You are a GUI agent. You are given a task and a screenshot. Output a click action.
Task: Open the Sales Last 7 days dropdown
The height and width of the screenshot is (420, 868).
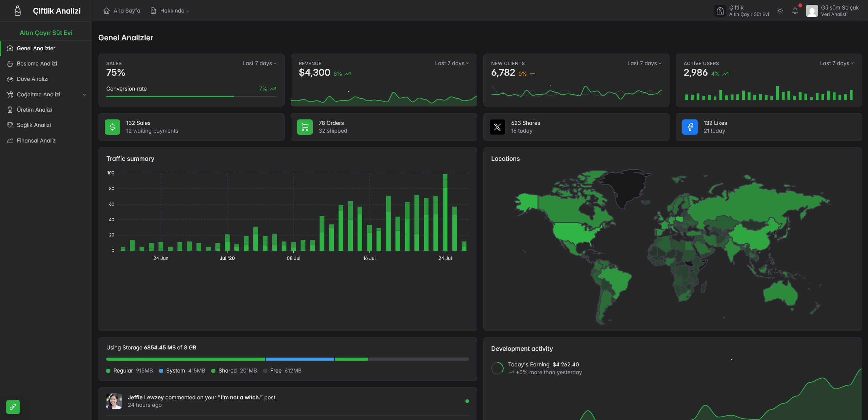tap(259, 63)
